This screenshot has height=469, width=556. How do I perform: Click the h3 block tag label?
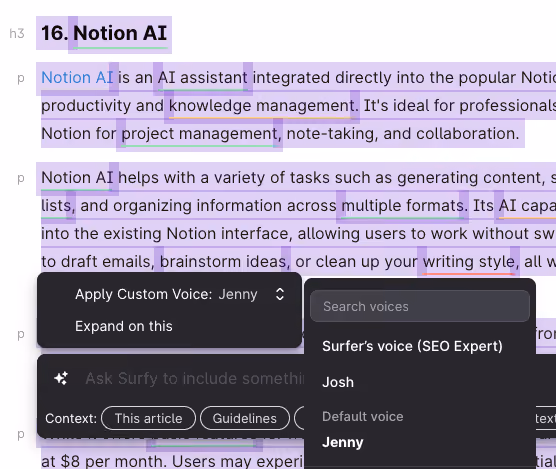[x=17, y=34]
